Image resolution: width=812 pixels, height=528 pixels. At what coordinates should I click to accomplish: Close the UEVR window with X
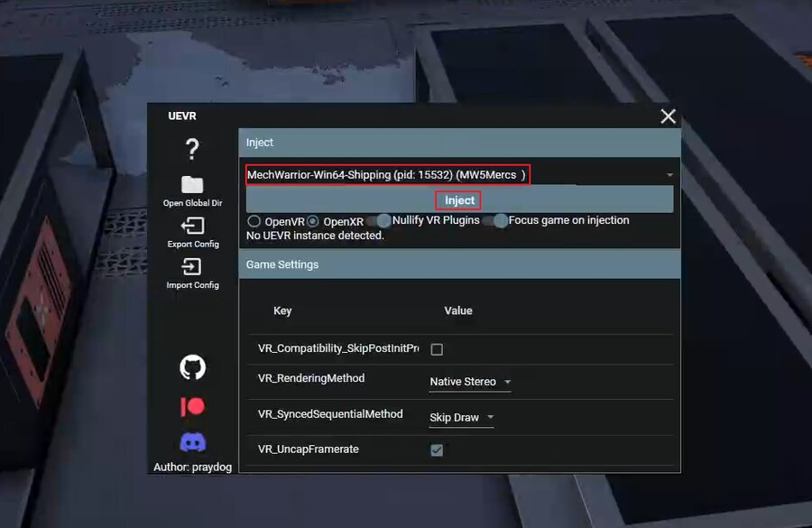pyautogui.click(x=668, y=116)
